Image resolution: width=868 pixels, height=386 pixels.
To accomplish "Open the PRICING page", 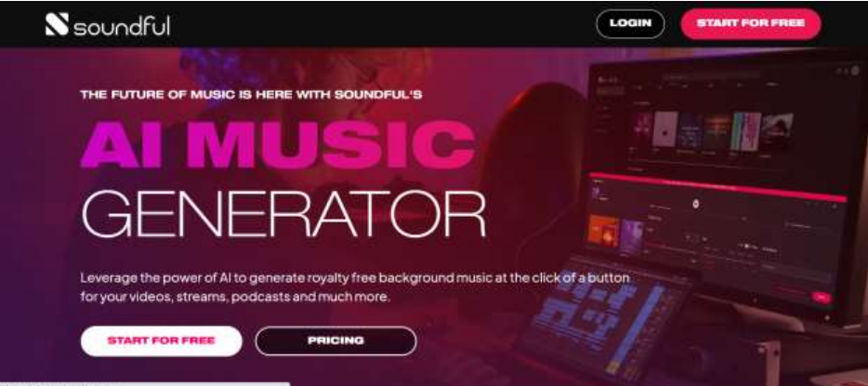I will [335, 340].
